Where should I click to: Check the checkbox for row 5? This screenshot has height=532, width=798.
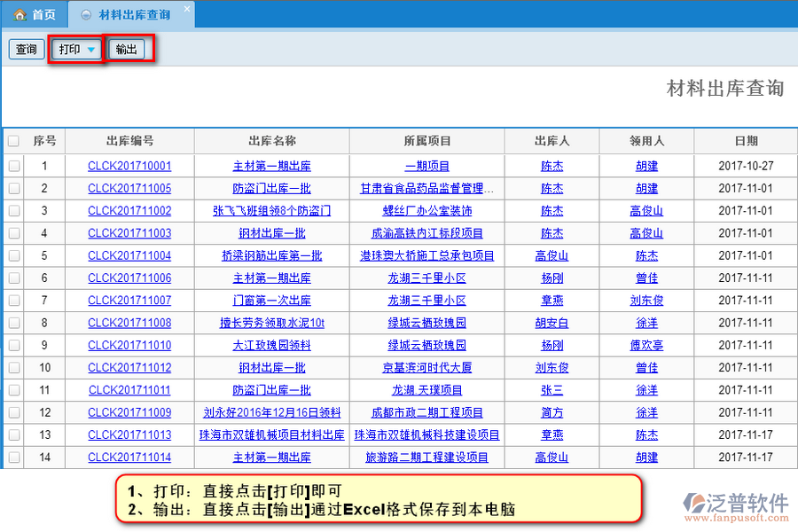click(13, 255)
